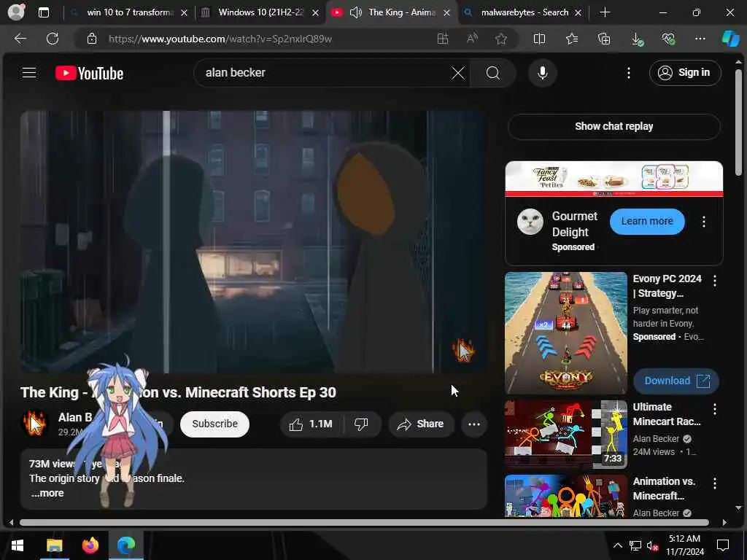Open options for Gourmet Delight ad
The height and width of the screenshot is (560, 747).
click(x=704, y=222)
